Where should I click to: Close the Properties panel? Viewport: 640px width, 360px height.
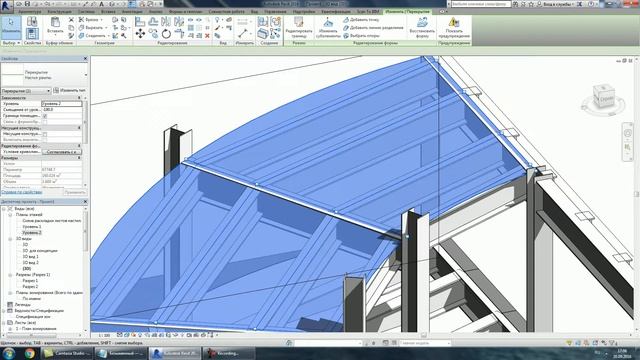(85, 59)
